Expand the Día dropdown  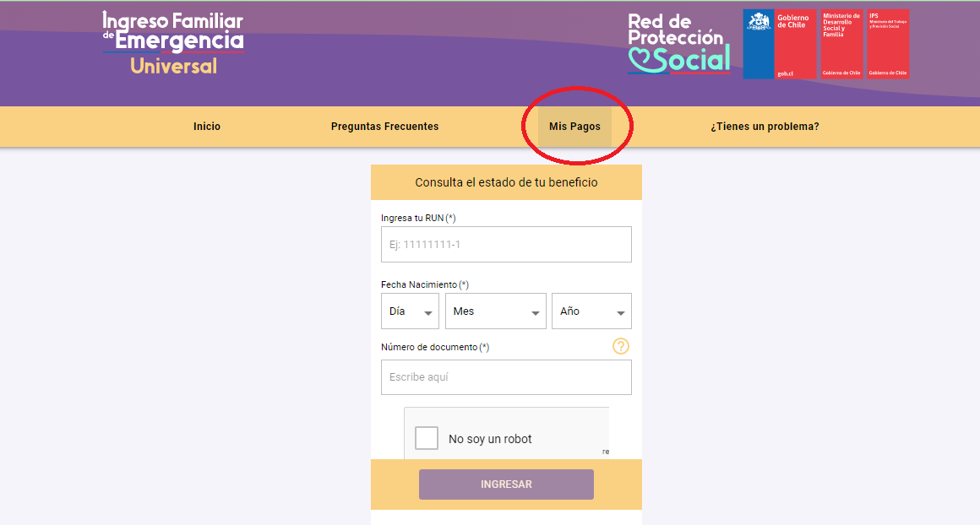[410, 311]
